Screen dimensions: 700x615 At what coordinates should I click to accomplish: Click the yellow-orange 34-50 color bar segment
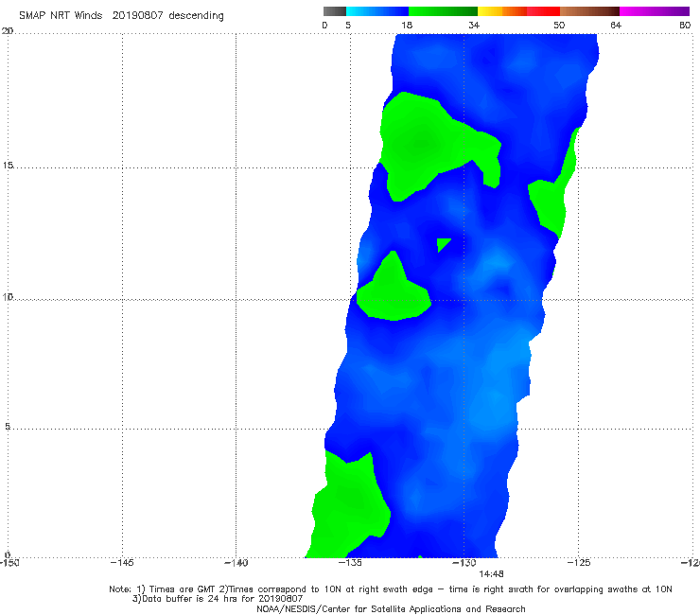click(x=518, y=11)
